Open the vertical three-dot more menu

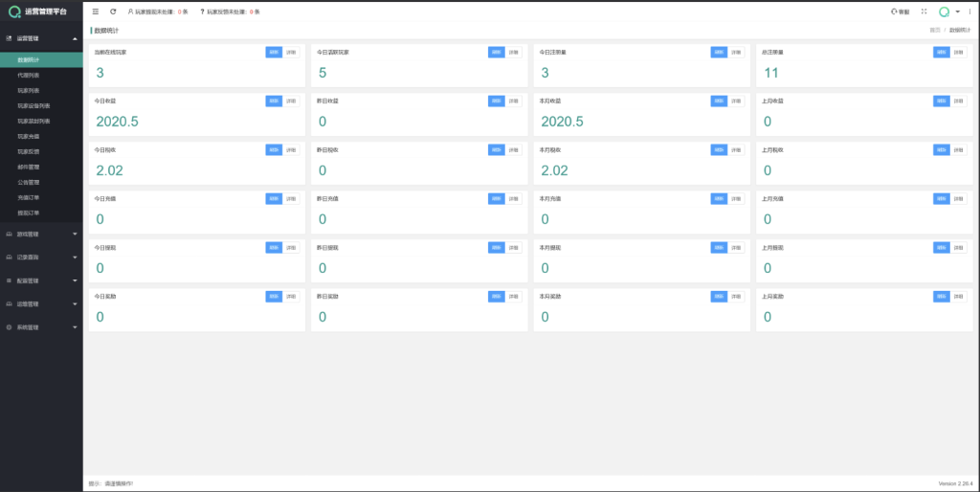tap(969, 11)
